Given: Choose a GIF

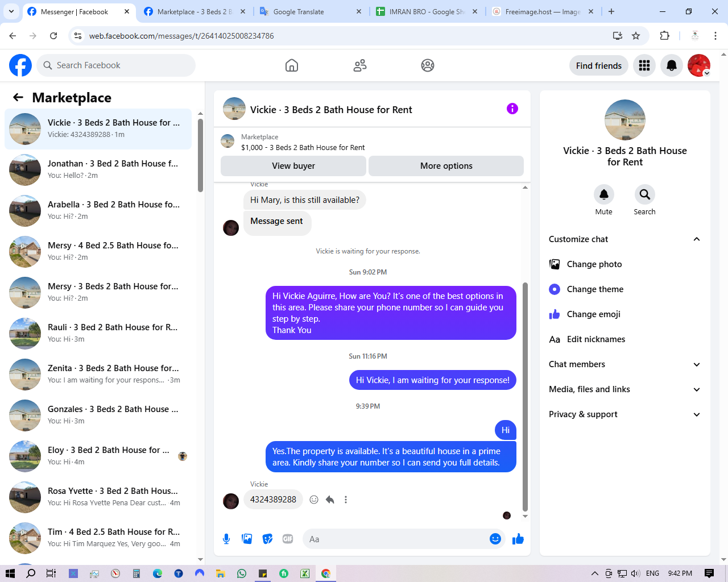Looking at the screenshot, I should coord(288,539).
